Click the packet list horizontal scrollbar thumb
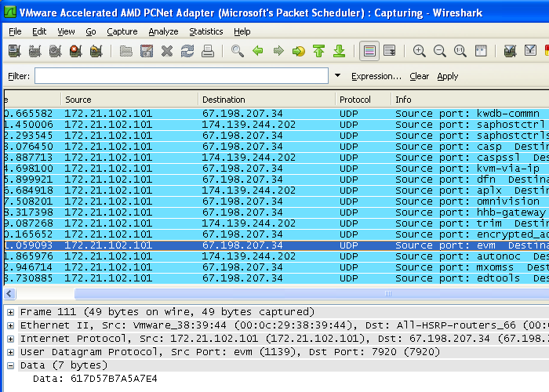 click(311, 293)
